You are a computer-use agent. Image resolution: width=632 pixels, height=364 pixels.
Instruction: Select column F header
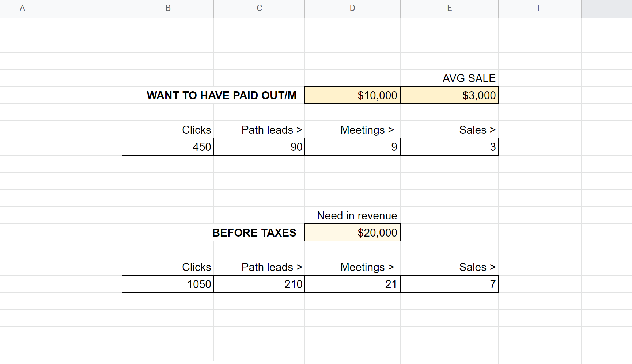coord(540,8)
